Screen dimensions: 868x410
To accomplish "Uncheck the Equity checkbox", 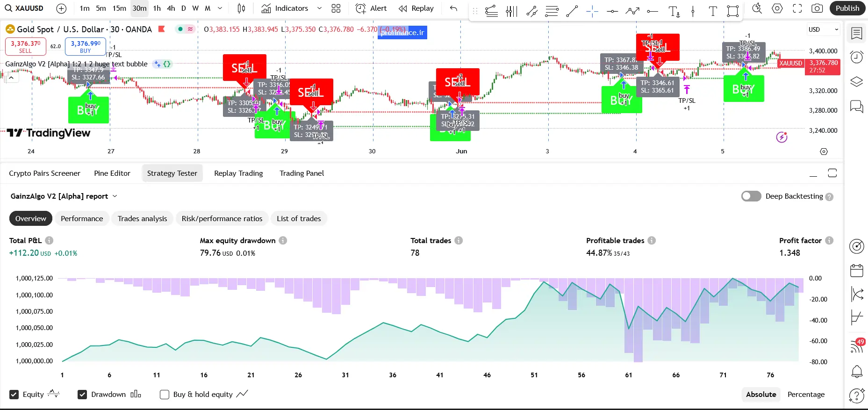I will click(x=14, y=395).
